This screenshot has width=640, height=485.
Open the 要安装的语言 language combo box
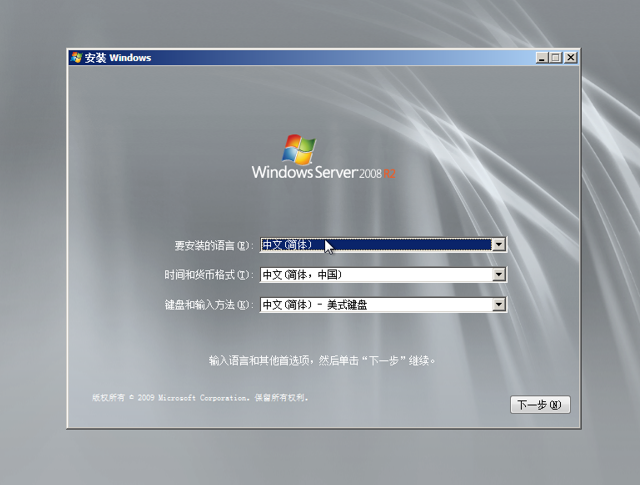point(383,245)
